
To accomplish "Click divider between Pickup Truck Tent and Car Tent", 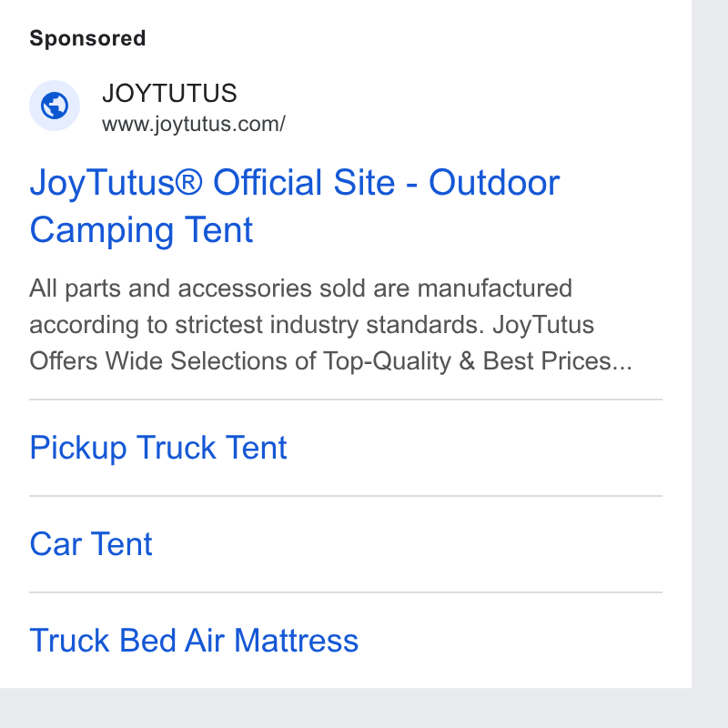I will point(346,496).
